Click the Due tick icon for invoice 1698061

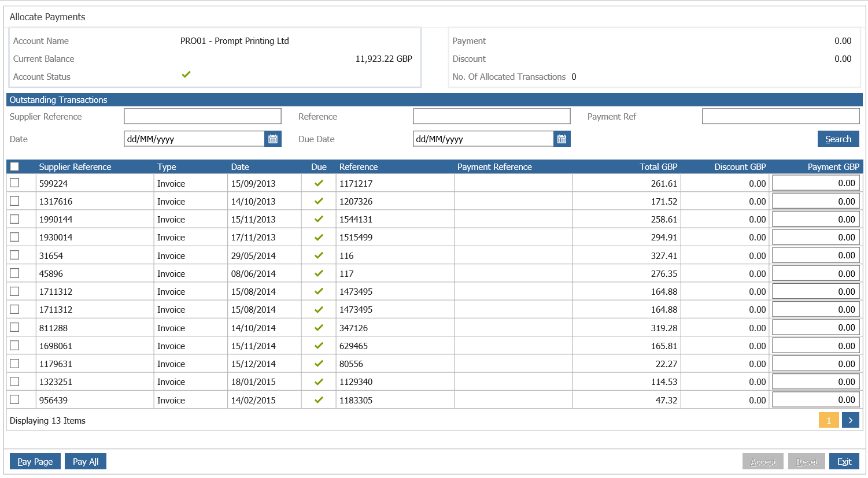coord(319,346)
